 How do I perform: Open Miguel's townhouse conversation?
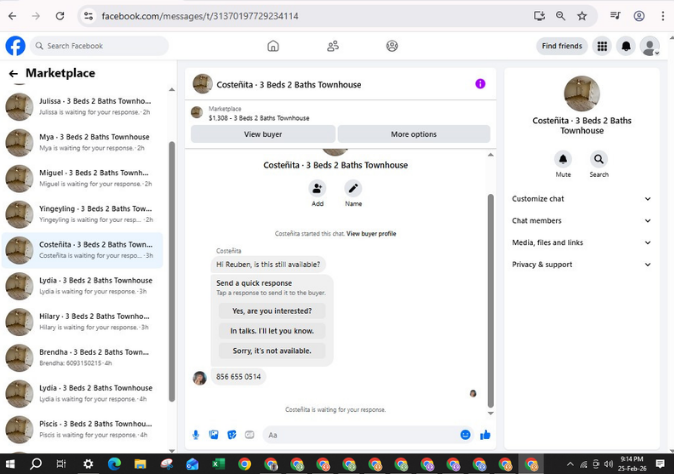83,178
